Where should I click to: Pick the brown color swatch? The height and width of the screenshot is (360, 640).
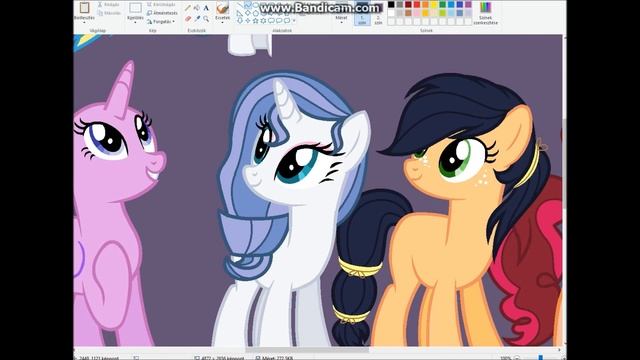pos(408,13)
